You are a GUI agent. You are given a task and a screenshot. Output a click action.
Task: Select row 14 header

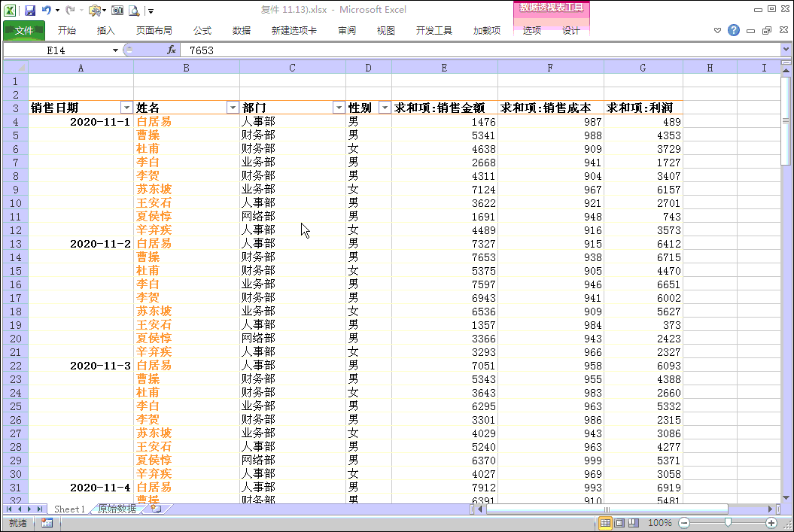16,257
